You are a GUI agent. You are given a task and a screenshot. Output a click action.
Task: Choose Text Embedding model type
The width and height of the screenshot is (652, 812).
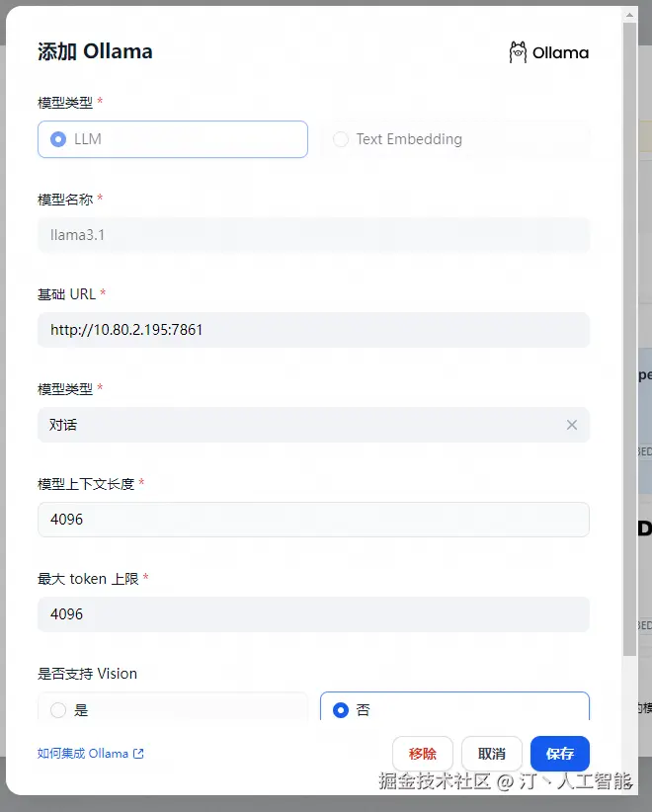point(454,139)
